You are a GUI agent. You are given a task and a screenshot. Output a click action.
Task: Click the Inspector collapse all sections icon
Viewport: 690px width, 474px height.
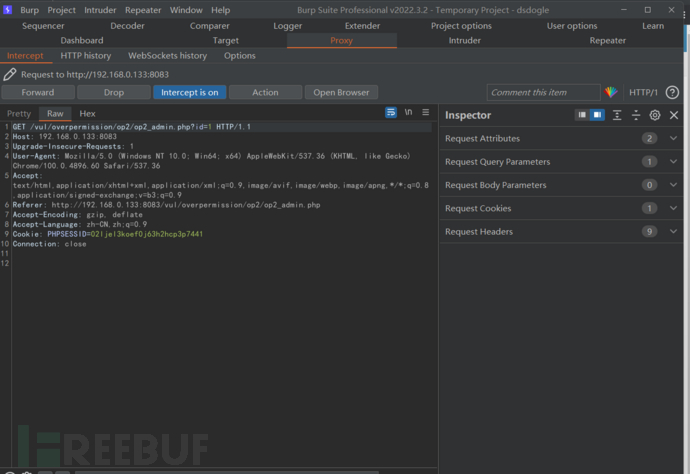[x=636, y=115]
